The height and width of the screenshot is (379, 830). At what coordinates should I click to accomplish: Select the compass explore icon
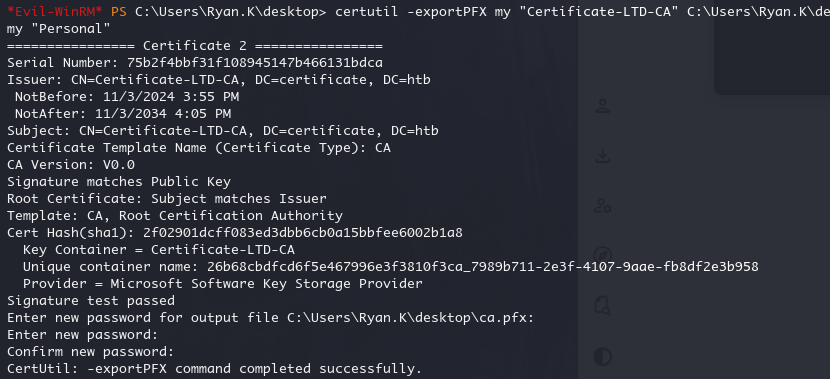click(x=602, y=255)
